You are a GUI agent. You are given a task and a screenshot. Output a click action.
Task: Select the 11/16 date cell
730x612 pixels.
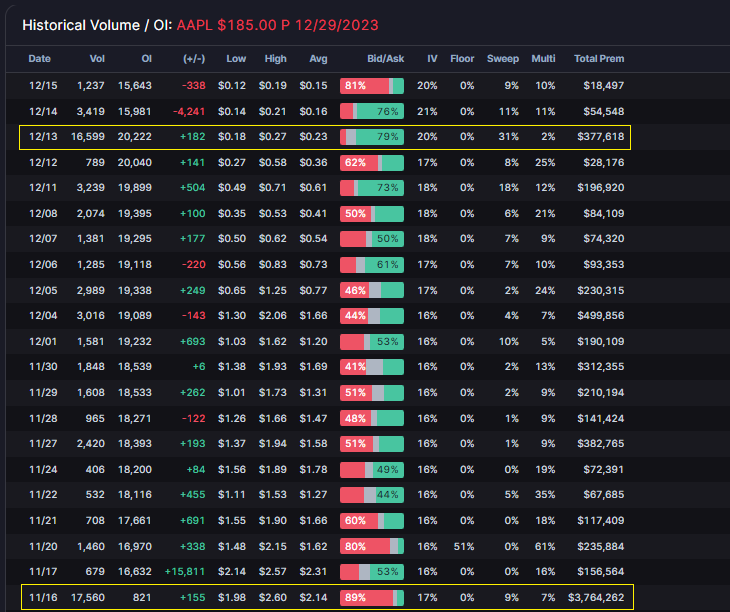[x=43, y=598]
